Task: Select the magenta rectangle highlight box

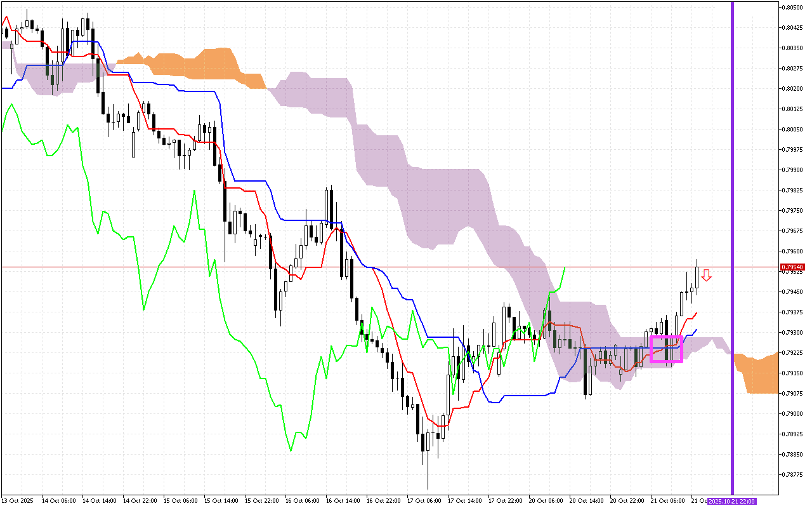Action: [x=666, y=349]
